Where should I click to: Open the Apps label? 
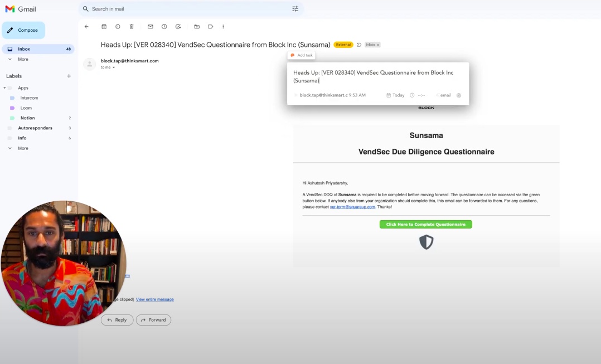tap(23, 88)
